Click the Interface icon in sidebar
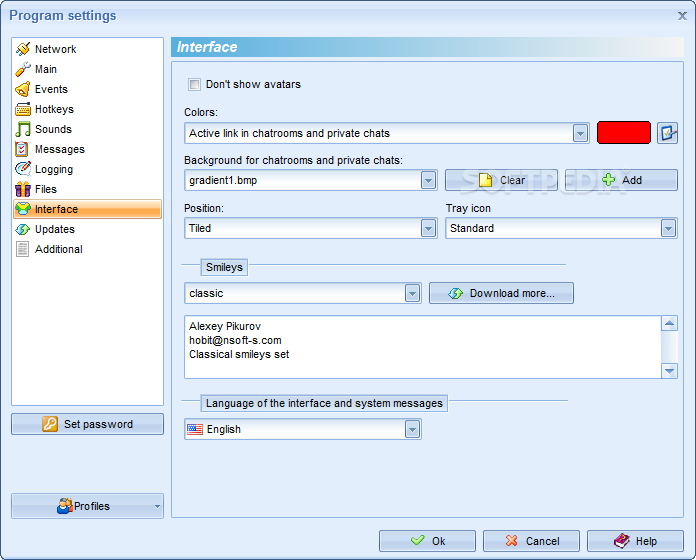Screen dimensions: 696x560 (23, 209)
